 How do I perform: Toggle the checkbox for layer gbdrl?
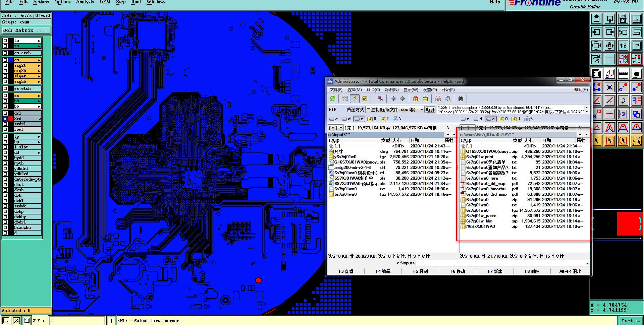pyautogui.click(x=5, y=222)
